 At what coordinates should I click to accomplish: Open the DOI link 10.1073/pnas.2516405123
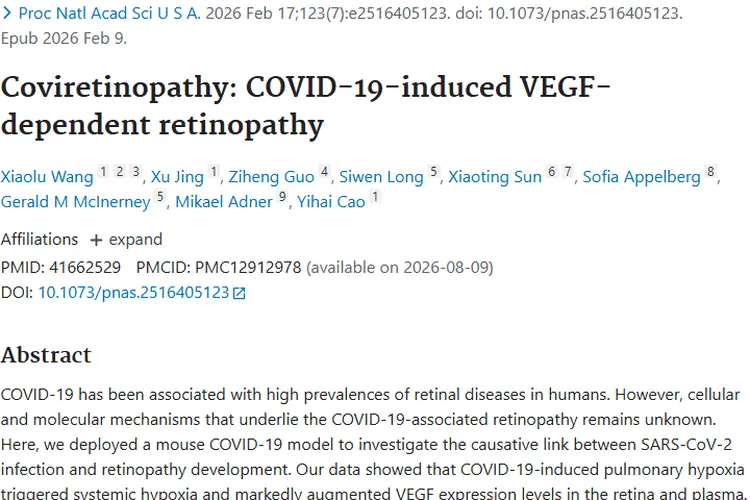click(133, 293)
